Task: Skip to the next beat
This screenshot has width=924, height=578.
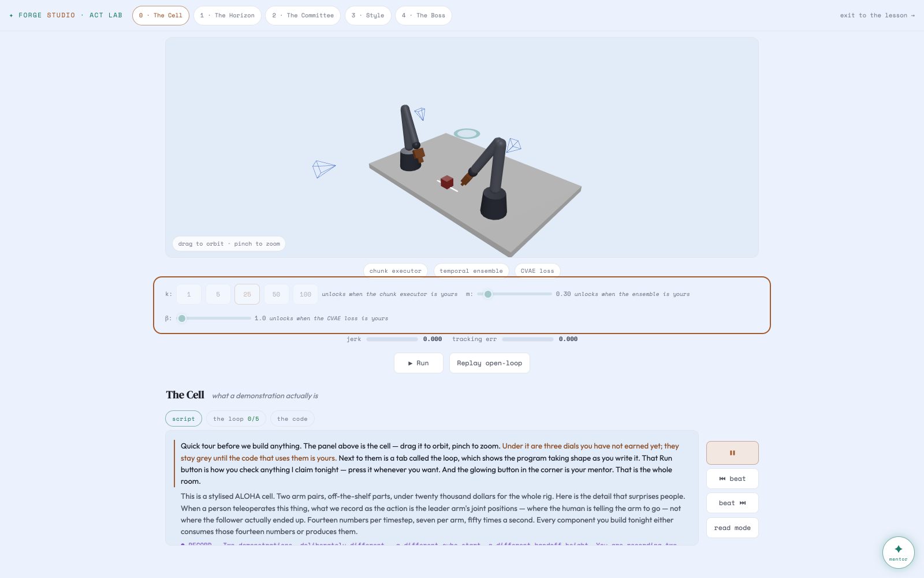Action: (732, 503)
